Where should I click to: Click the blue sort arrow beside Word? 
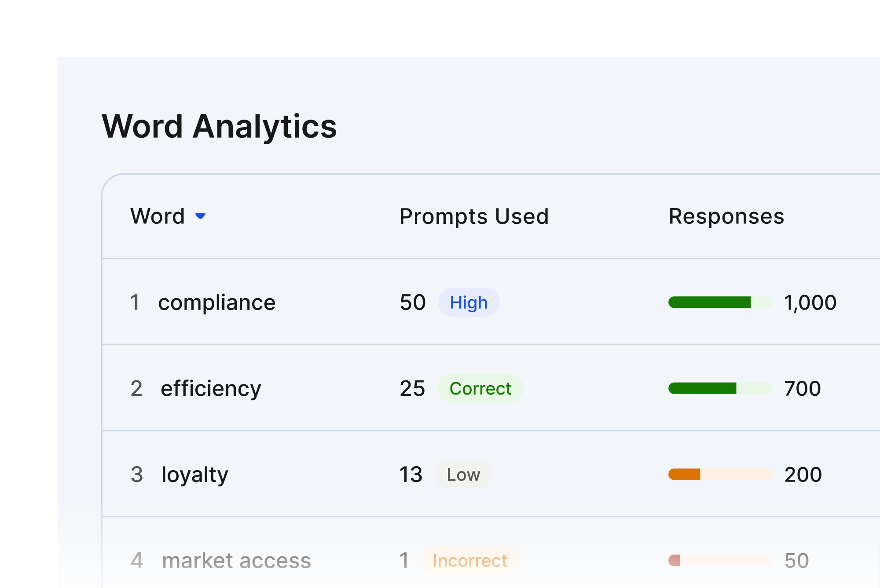(x=200, y=216)
